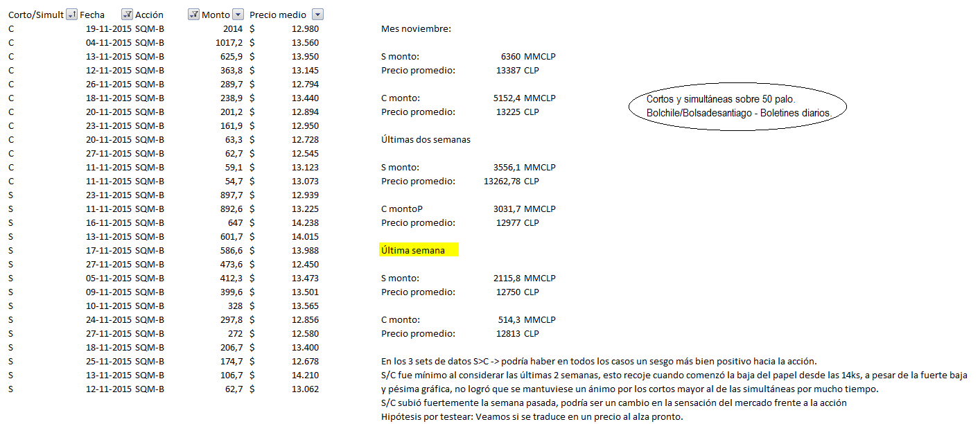Select the comment line starting 'S/C fue mínimo'
Viewport: 980px width, 424px height.
674,375
